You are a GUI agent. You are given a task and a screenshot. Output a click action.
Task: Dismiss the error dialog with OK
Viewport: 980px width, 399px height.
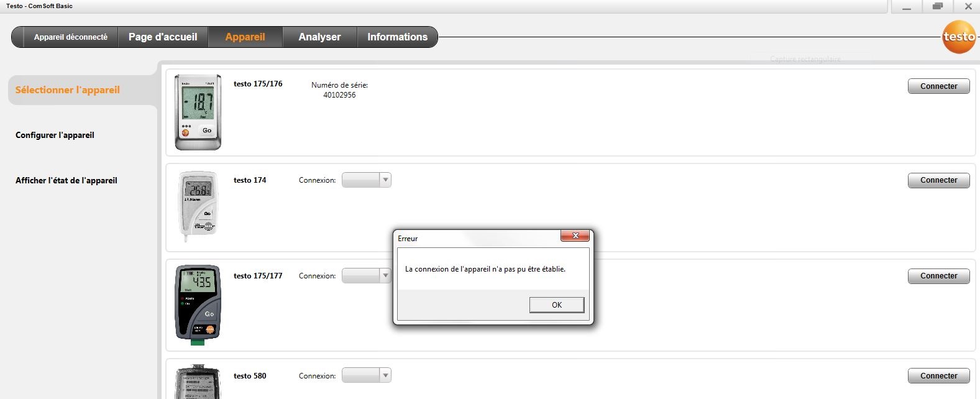tap(556, 305)
